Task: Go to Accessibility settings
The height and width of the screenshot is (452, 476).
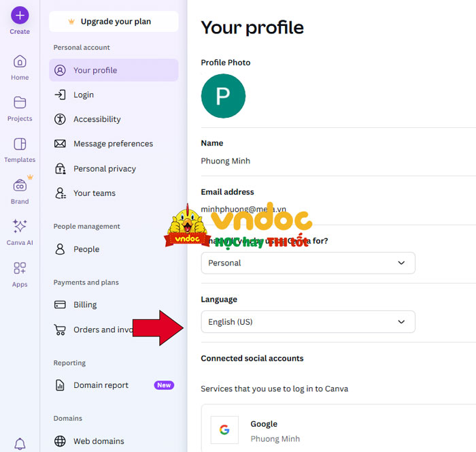Action: pyautogui.click(x=97, y=119)
